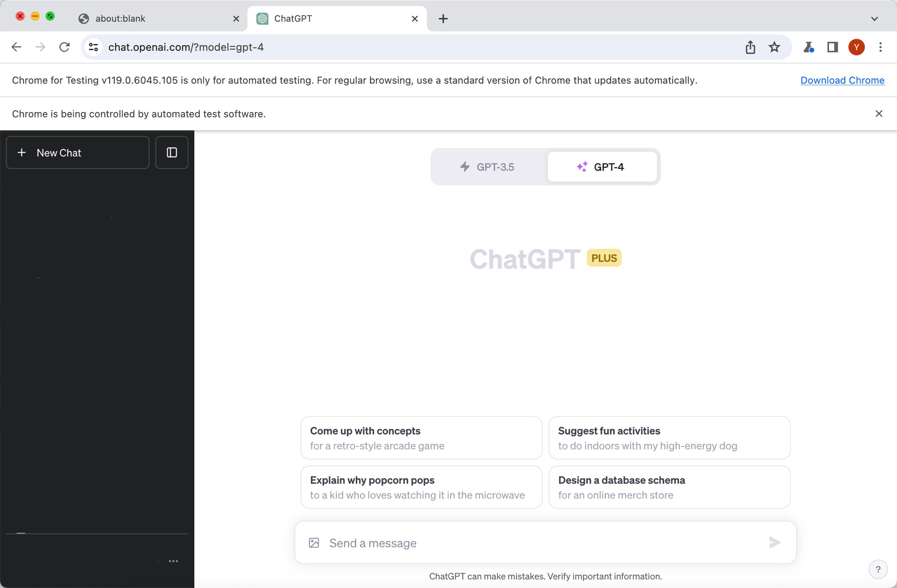Download Chrome from the banner link

coord(843,80)
